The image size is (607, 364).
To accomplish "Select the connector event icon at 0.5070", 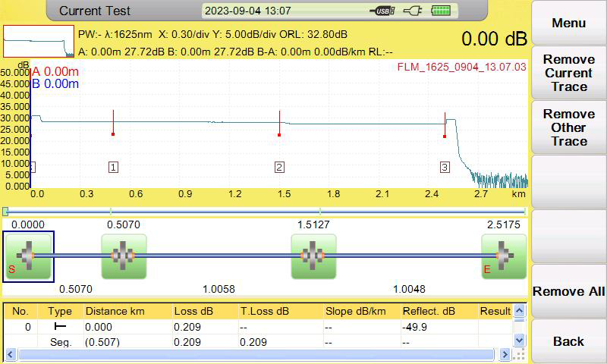I will point(124,256).
